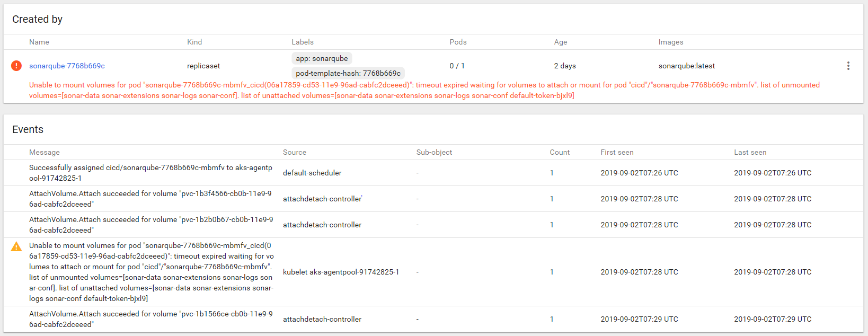Viewport: 868px width, 336px height.
Task: Click the yellow warning icon in Events
Action: [16, 246]
